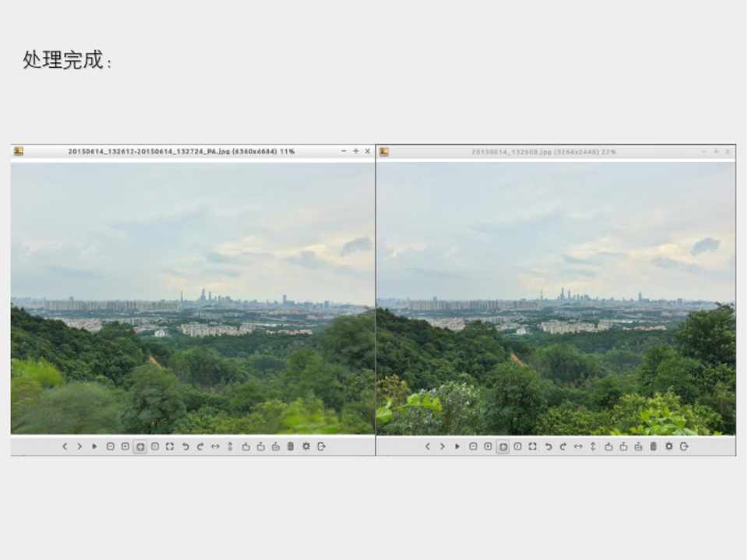Click right viewer title bar 20150614_132608.jpg
748x560 pixels.
point(543,152)
